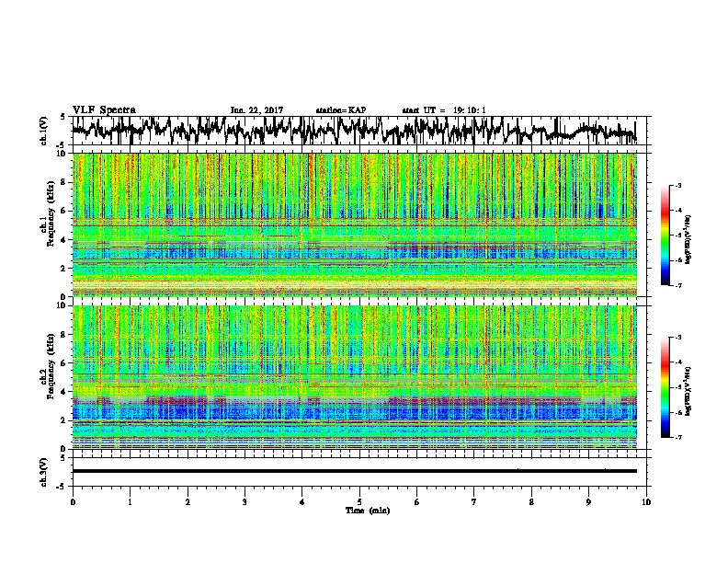Click the time axis tick label "7"
The height and width of the screenshot is (563, 728).
[474, 502]
